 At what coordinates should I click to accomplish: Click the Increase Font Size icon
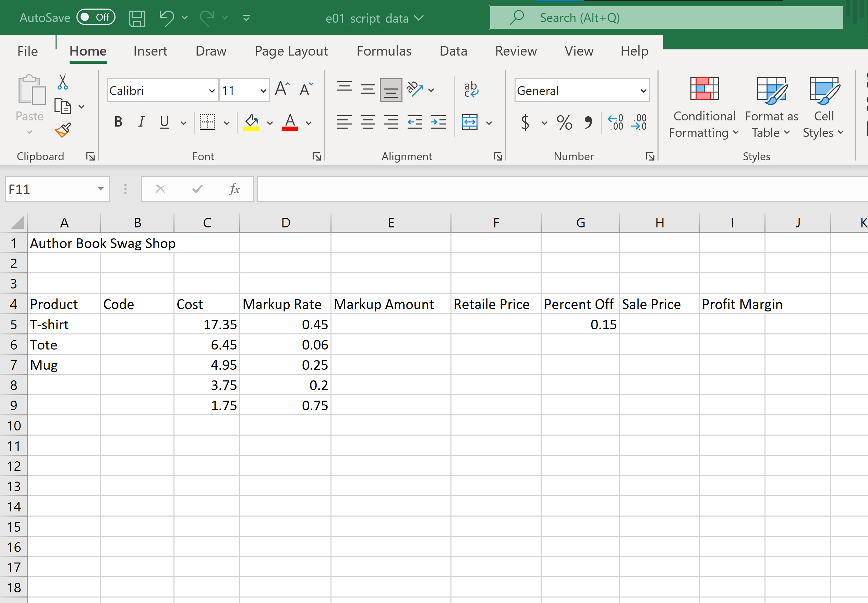point(283,90)
